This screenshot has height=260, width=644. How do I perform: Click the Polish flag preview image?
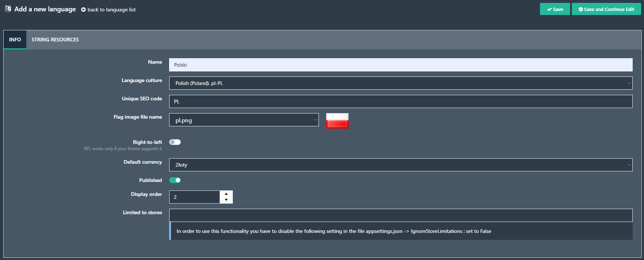pyautogui.click(x=337, y=121)
